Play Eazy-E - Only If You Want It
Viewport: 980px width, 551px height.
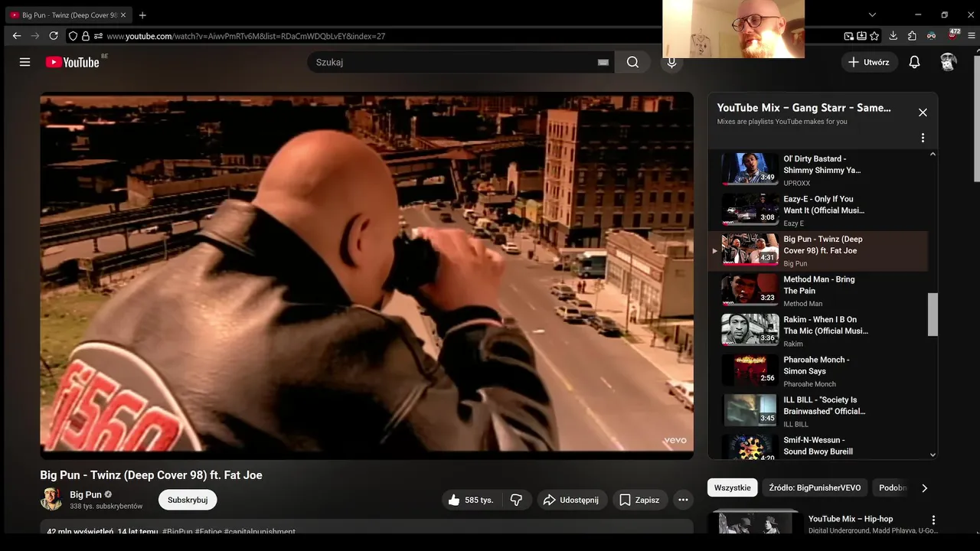point(818,210)
